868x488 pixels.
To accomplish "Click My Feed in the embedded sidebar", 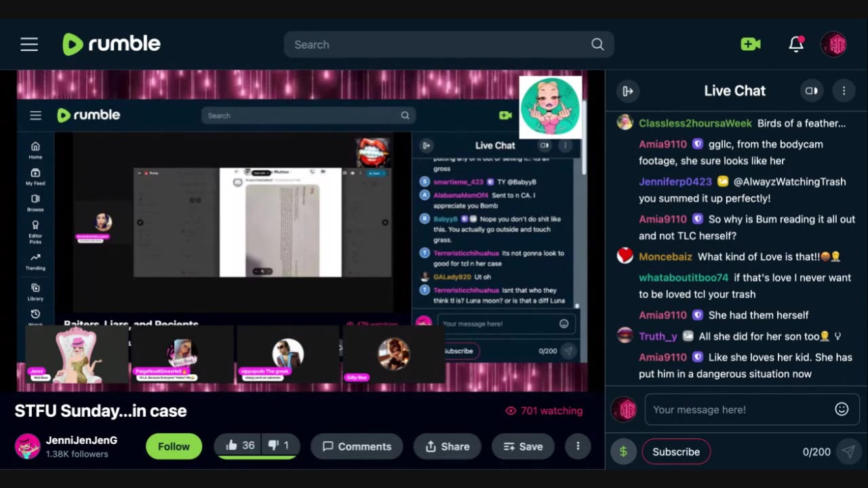I will pos(35,177).
